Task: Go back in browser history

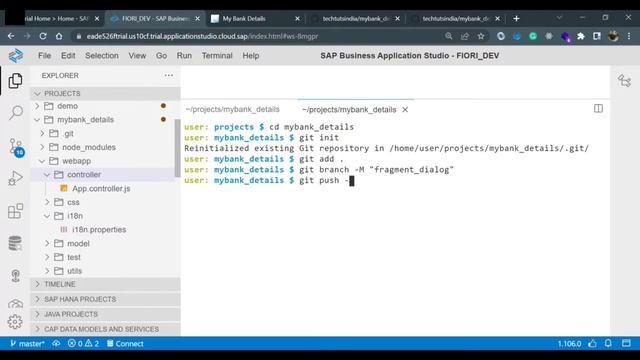Action: [x=11, y=36]
